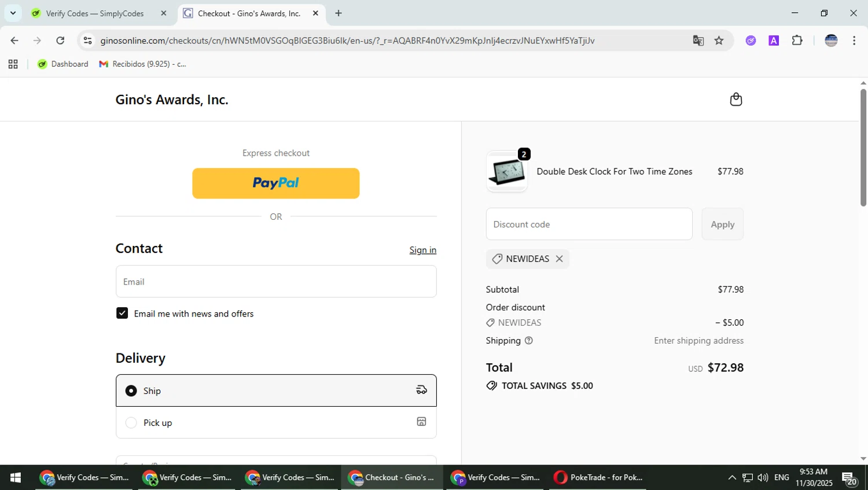The image size is (868, 490).
Task: Click the Sign in link
Action: coord(422,250)
